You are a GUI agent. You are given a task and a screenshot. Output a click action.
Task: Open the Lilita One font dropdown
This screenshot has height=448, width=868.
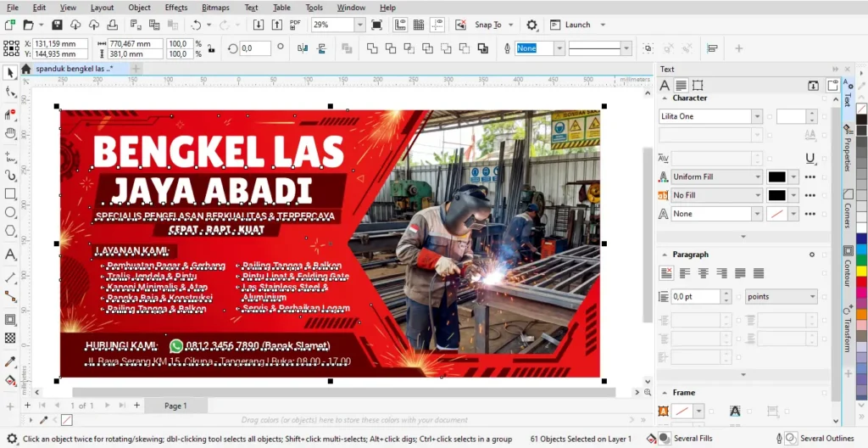coord(757,116)
